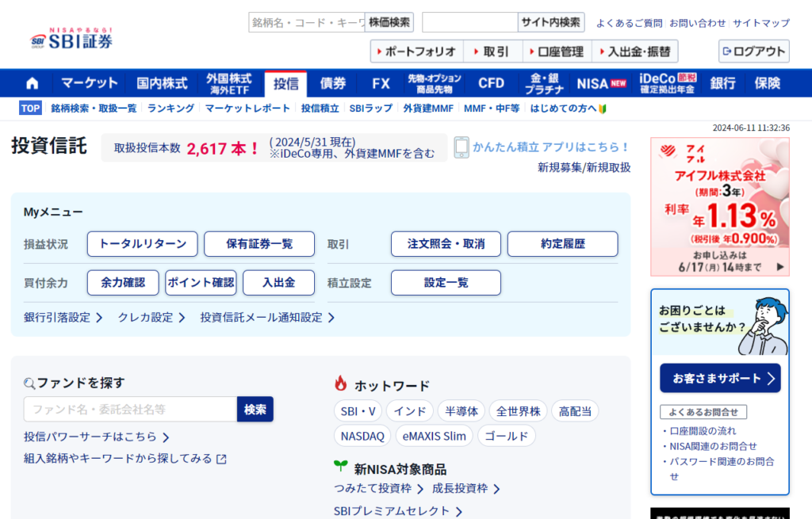Click the ファンド名 search input field
Viewport: 812px width, 519px height.
click(130, 410)
